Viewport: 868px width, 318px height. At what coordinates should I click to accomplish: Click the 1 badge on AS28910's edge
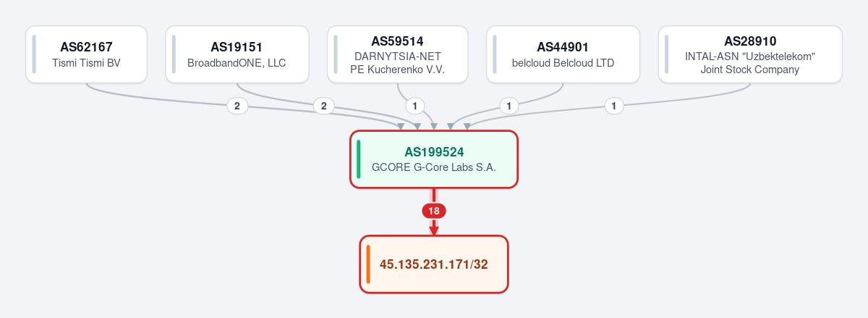[x=614, y=106]
